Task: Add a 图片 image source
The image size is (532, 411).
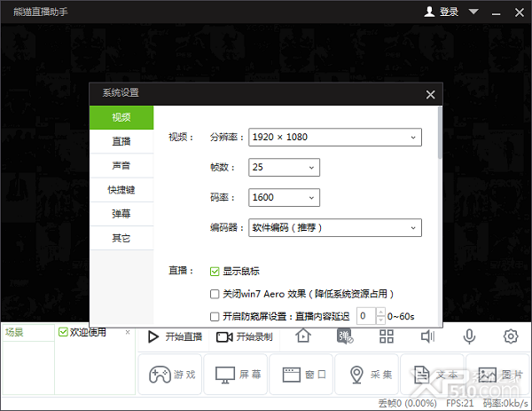Action: pos(497,375)
